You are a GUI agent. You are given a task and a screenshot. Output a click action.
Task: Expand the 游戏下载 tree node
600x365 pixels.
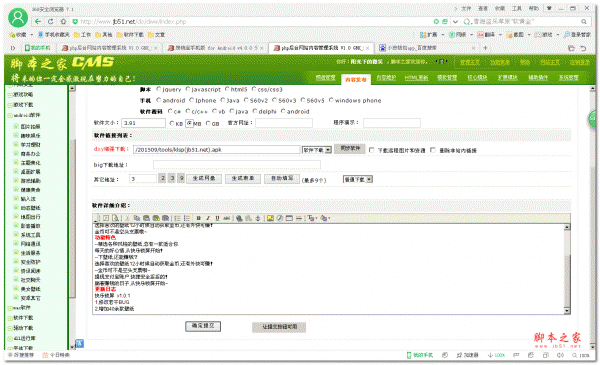click(x=10, y=105)
